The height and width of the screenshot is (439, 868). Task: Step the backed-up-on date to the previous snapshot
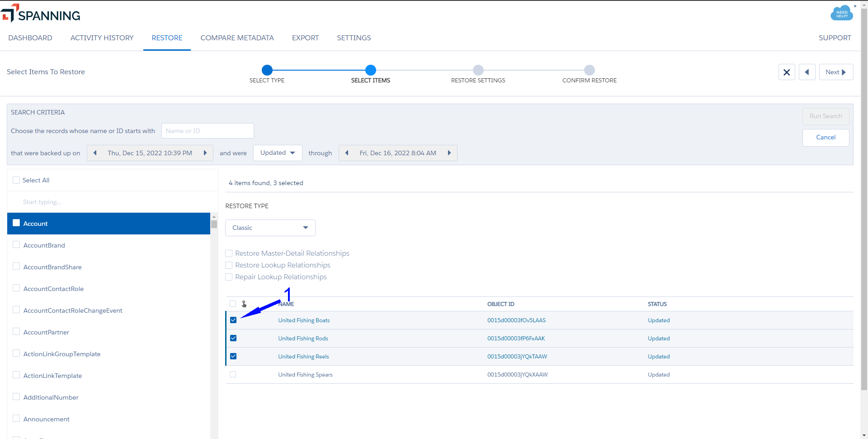tap(95, 153)
